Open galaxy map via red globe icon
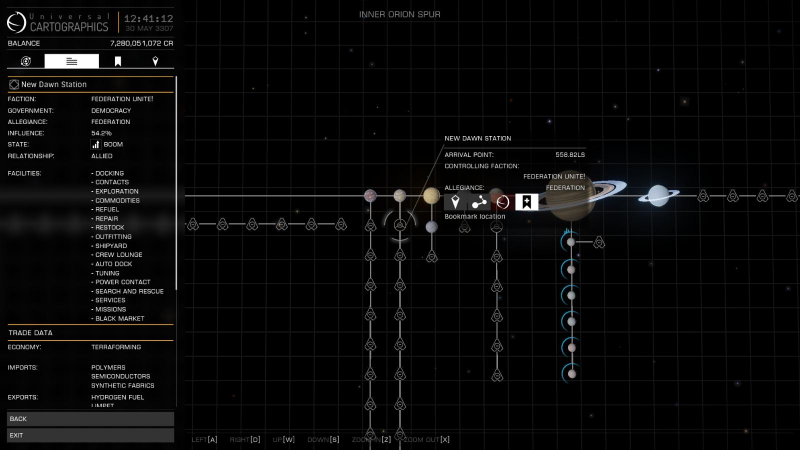This screenshot has height=450, width=800. 503,202
